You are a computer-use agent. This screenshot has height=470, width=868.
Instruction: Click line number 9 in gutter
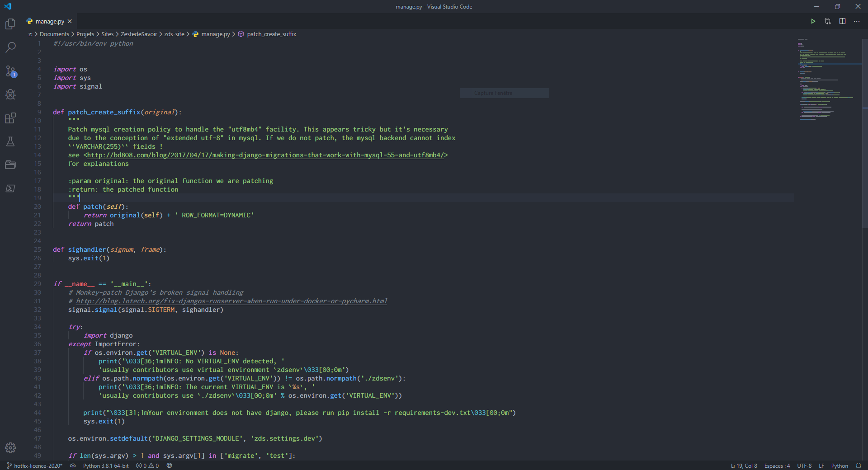coord(39,112)
